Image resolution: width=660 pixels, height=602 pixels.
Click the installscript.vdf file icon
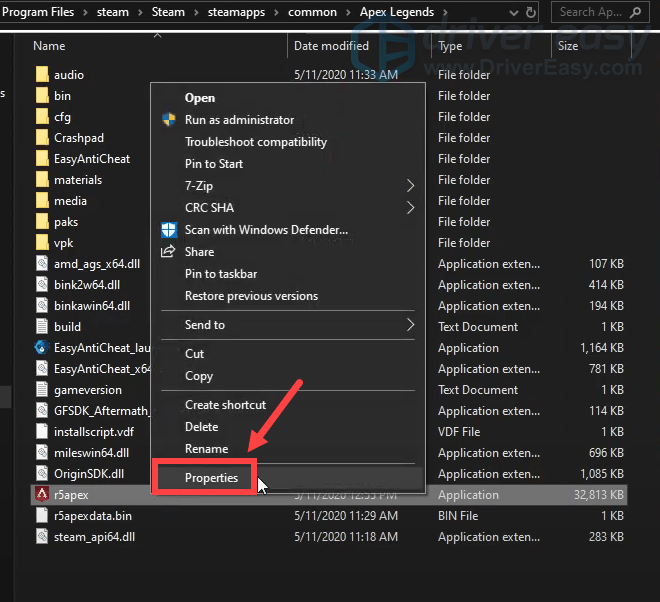[42, 432]
